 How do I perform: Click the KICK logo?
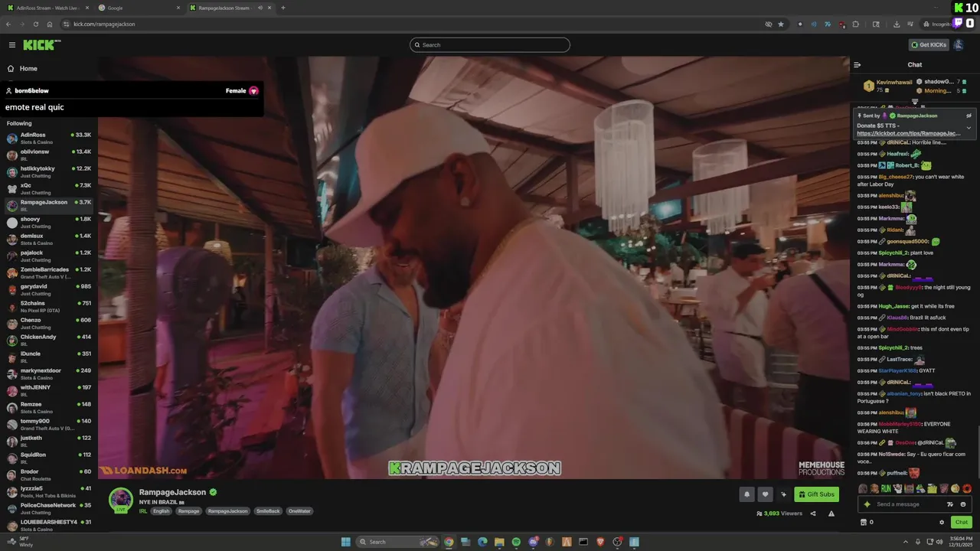point(41,45)
